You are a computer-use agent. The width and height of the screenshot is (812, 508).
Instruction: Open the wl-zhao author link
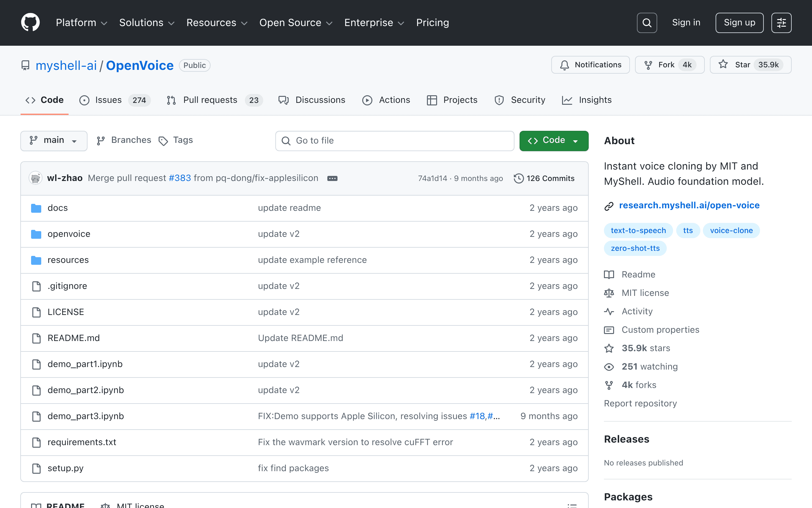click(x=65, y=178)
